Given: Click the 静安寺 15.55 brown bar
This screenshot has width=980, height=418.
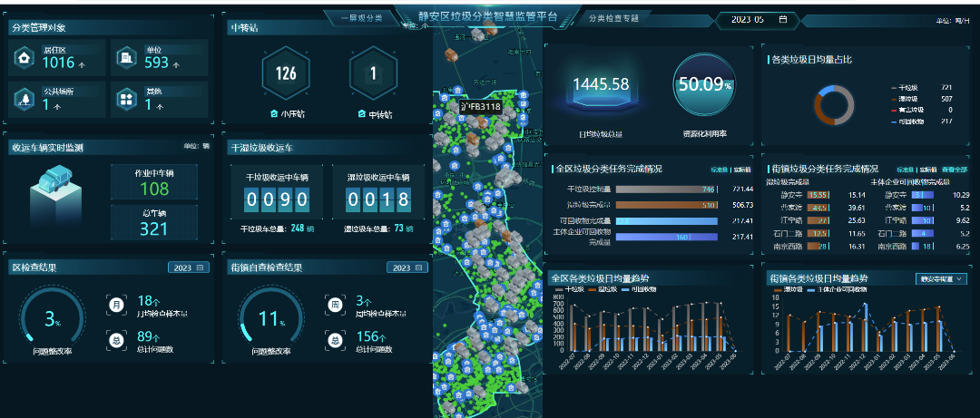Looking at the screenshot, I should 818,195.
